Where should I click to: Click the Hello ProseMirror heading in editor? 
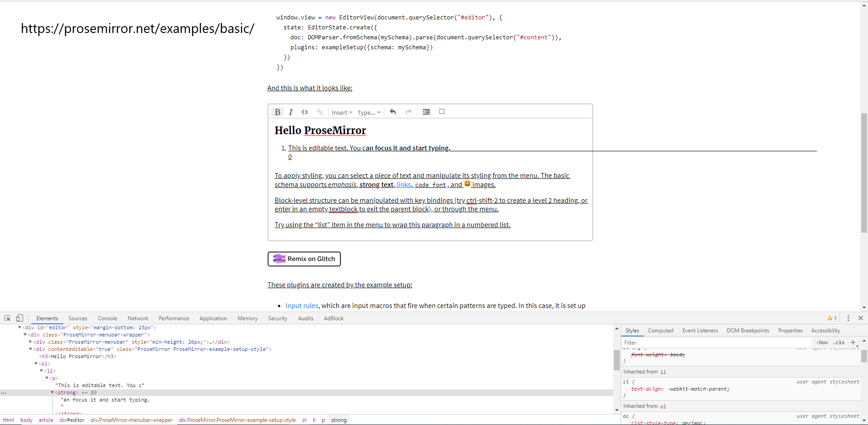[x=320, y=131]
